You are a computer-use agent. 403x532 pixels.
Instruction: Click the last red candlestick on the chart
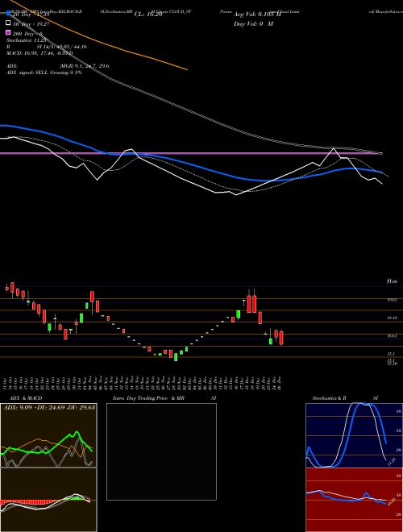281,338
